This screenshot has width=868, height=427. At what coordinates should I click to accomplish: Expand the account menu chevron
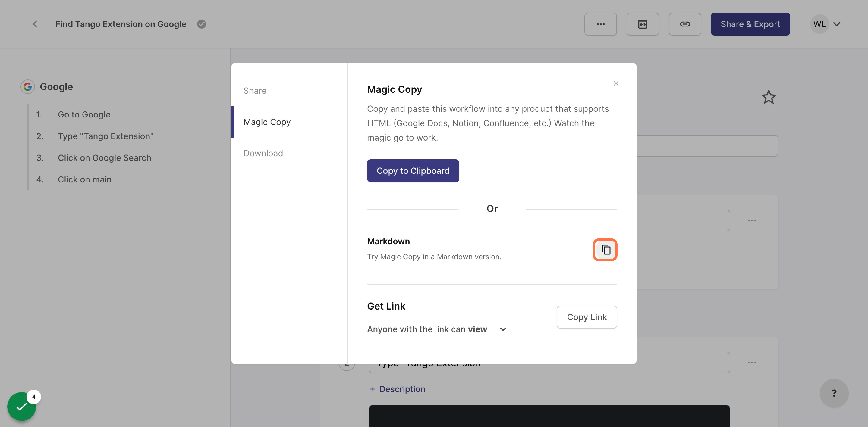coord(836,24)
